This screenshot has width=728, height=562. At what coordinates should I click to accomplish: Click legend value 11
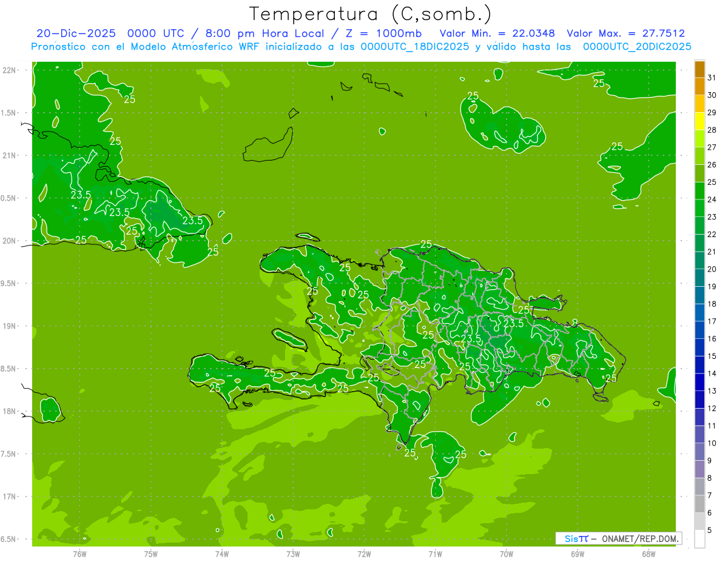(712, 426)
